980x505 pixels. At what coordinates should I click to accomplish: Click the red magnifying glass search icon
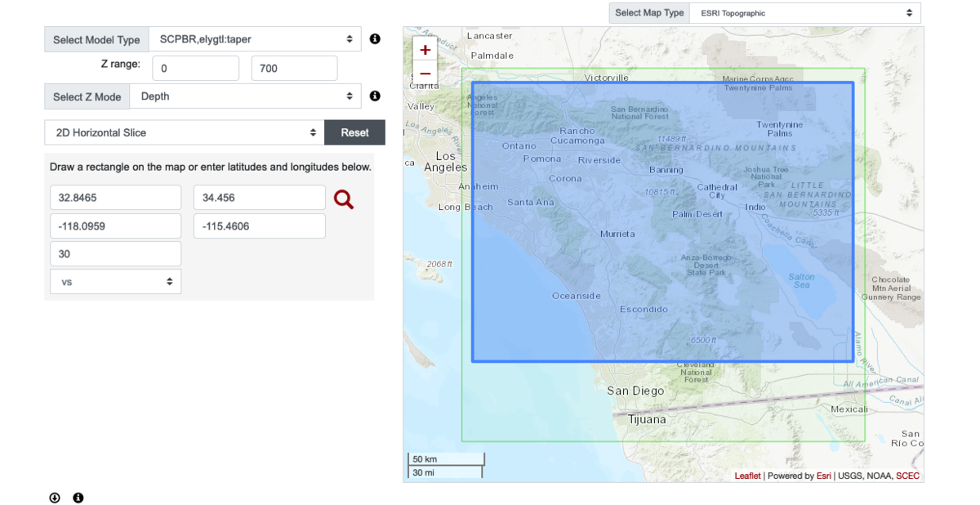344,199
